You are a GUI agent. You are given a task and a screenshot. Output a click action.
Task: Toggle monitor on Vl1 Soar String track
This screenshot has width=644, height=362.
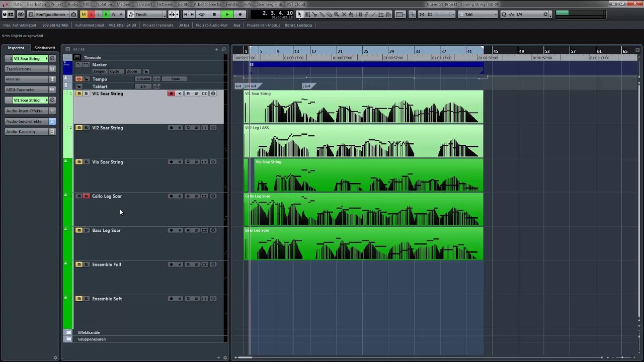point(179,94)
